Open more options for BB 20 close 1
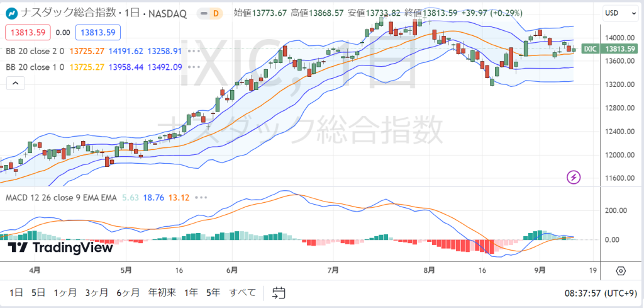 pyautogui.click(x=194, y=67)
